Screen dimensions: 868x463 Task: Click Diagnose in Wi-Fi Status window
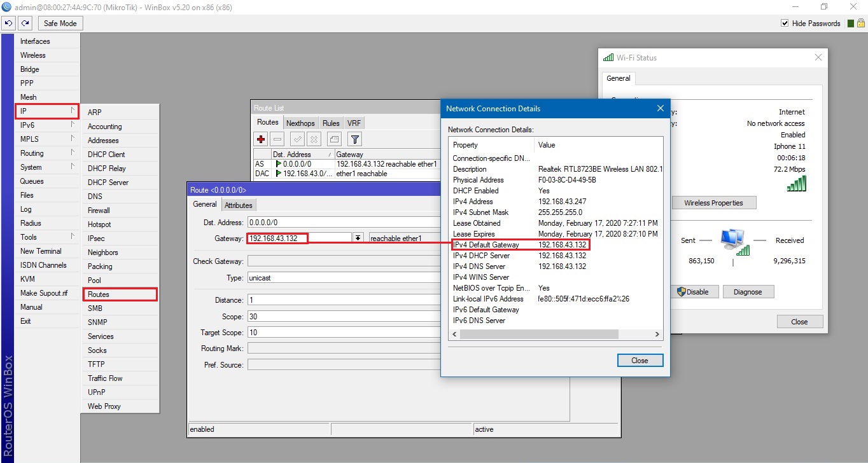click(748, 292)
